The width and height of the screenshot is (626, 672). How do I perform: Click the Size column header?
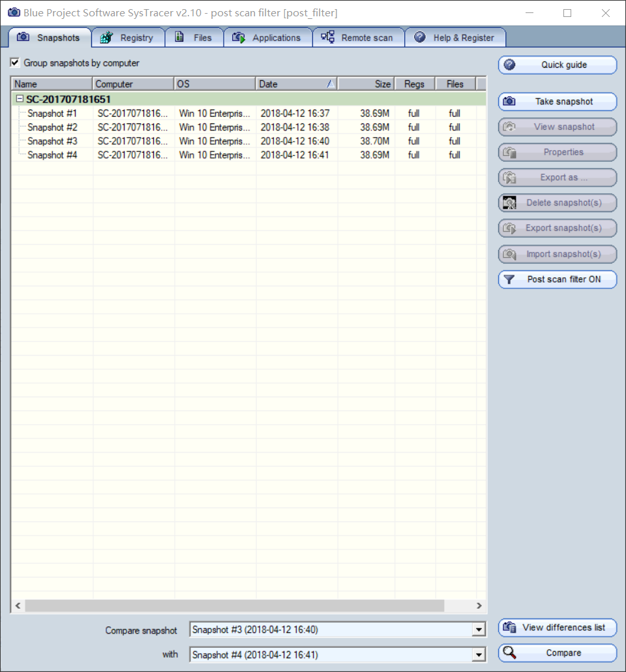[x=366, y=84]
